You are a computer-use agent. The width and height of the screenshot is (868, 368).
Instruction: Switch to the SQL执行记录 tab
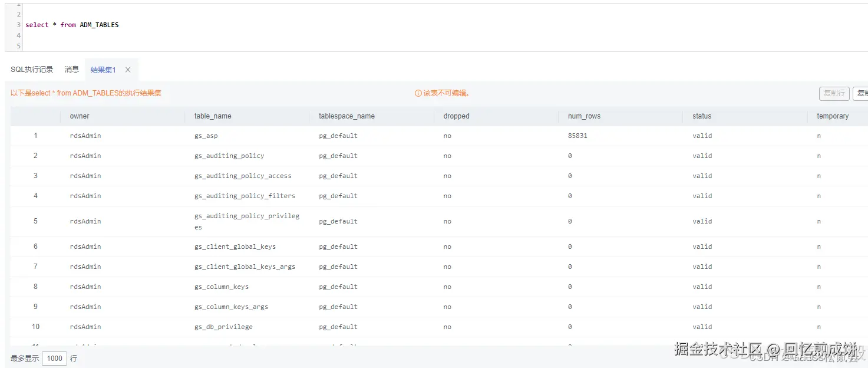pyautogui.click(x=32, y=70)
